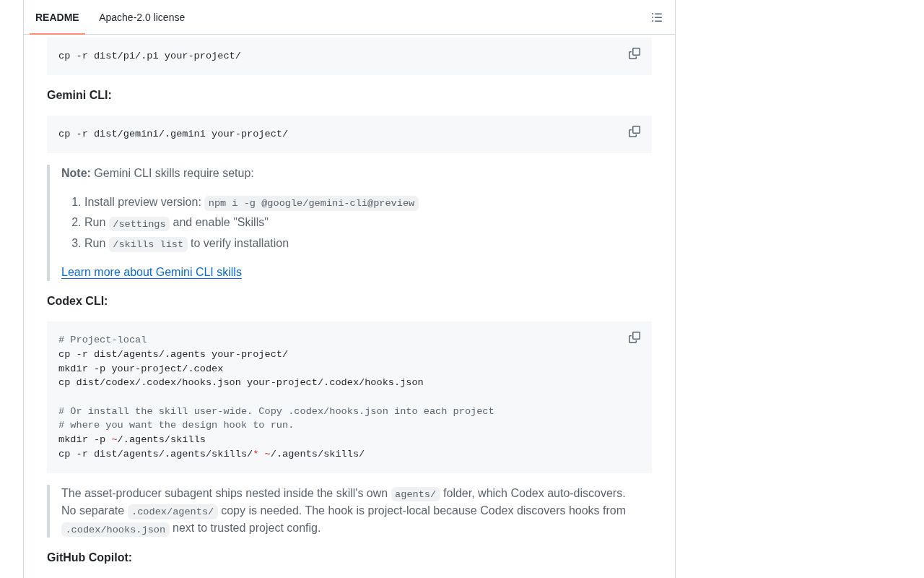This screenshot has height=578, width=924.
Task: Click the Codex CLI heading
Action: (x=77, y=301)
